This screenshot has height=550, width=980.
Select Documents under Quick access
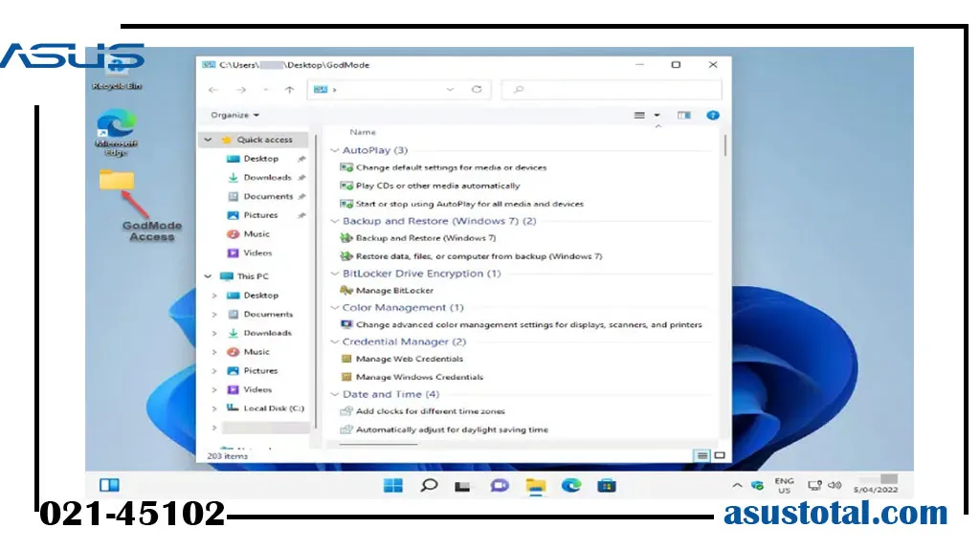pos(268,196)
